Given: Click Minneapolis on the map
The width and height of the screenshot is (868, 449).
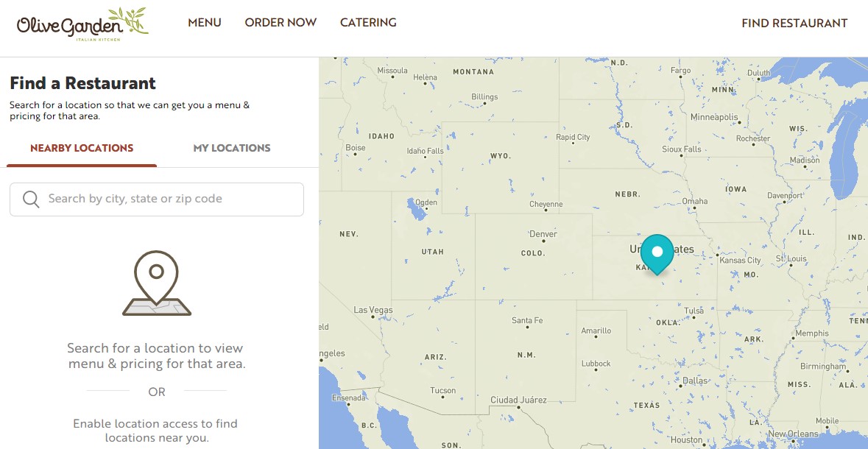Looking at the screenshot, I should [713, 118].
